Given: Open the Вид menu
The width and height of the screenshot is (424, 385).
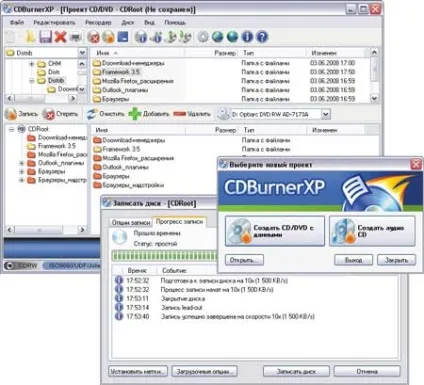Looking at the screenshot, I should 149,23.
